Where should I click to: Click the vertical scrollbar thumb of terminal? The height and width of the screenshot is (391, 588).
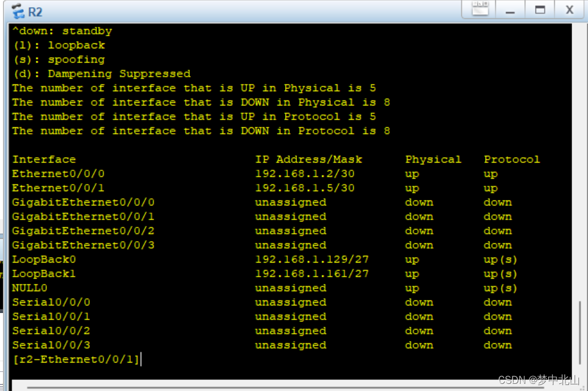(580, 332)
